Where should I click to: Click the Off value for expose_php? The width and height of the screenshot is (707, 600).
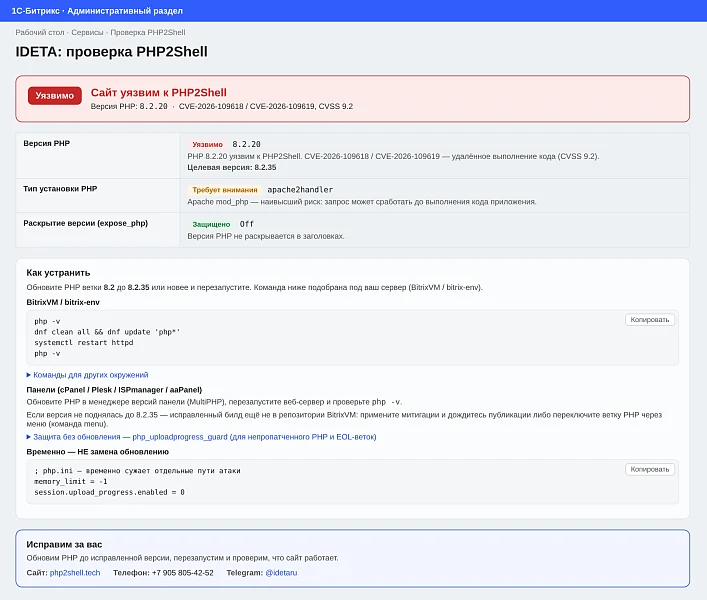tap(247, 224)
